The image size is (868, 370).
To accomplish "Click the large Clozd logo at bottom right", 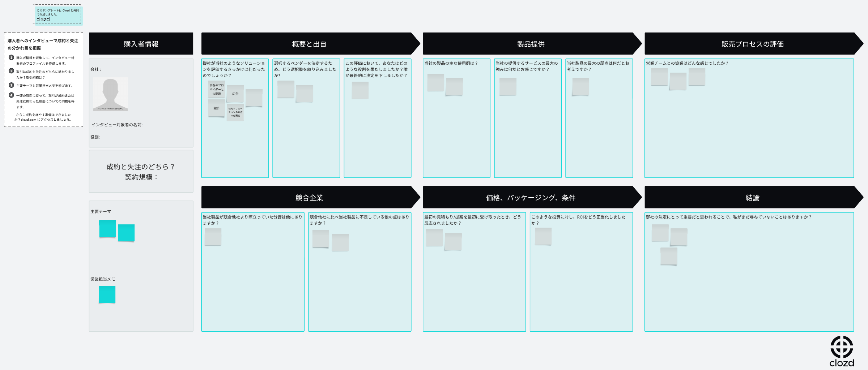I will point(842,351).
